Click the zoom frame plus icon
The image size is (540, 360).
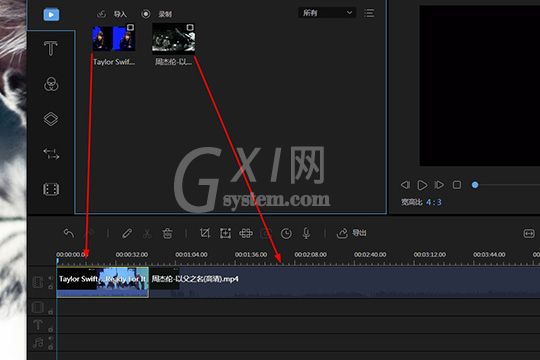pos(226,233)
